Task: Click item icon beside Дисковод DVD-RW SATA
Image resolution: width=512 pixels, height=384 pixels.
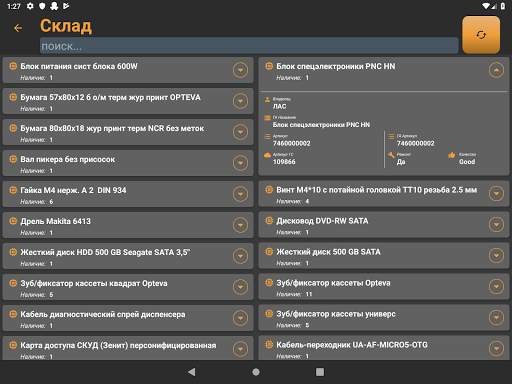Action: point(269,221)
